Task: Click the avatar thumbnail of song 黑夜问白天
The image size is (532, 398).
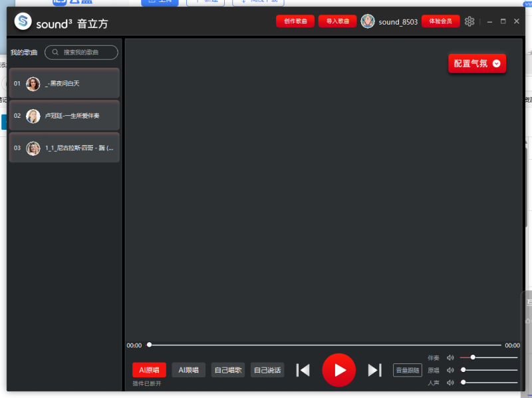Action: click(x=33, y=83)
